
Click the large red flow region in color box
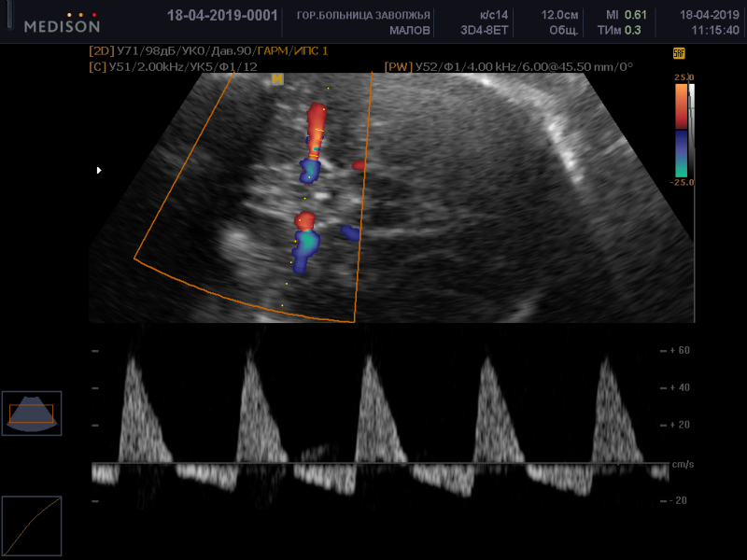coord(316,129)
